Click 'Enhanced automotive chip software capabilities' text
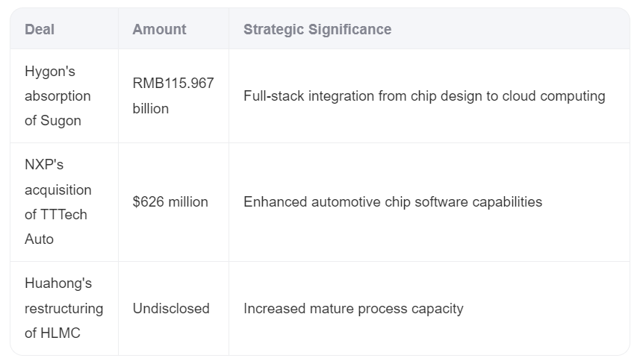Viewport: 643px width, 364px height. [393, 202]
